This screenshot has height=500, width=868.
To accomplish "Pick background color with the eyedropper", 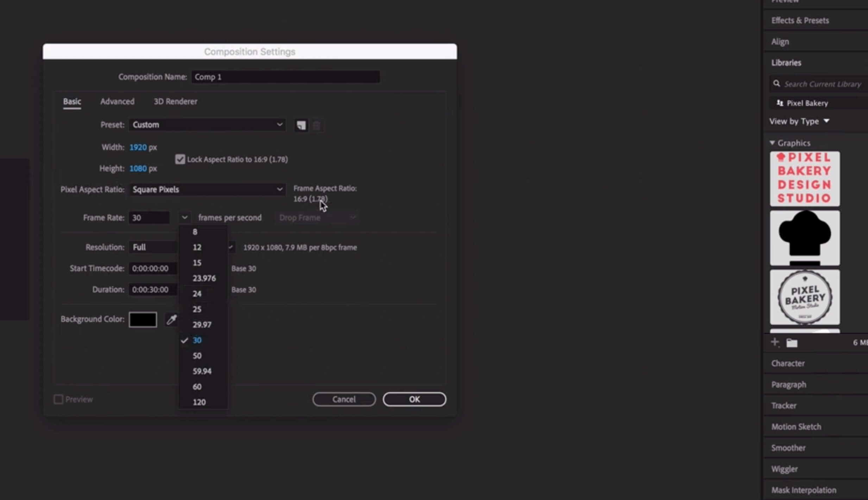I will (x=171, y=319).
